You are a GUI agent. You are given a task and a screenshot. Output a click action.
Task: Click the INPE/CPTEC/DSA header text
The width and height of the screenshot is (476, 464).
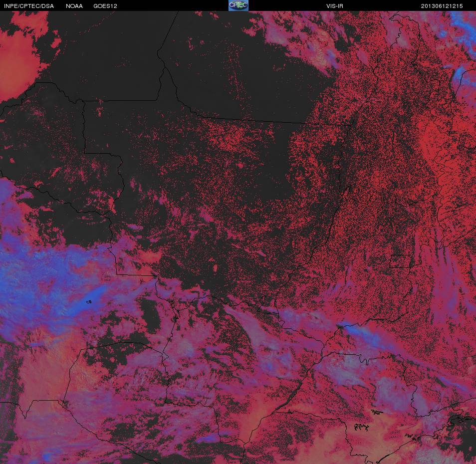[x=29, y=6]
